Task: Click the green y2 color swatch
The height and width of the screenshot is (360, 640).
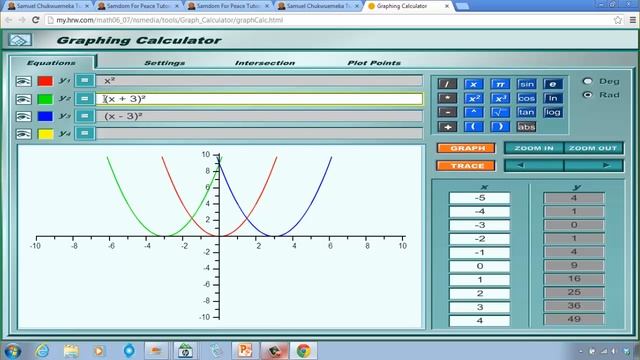Action: pos(45,99)
